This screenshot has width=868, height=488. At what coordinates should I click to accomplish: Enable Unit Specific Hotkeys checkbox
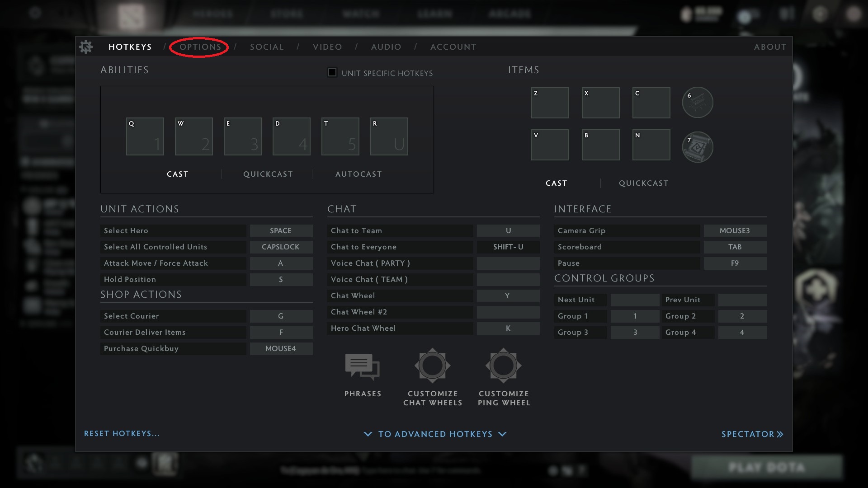[x=332, y=73]
